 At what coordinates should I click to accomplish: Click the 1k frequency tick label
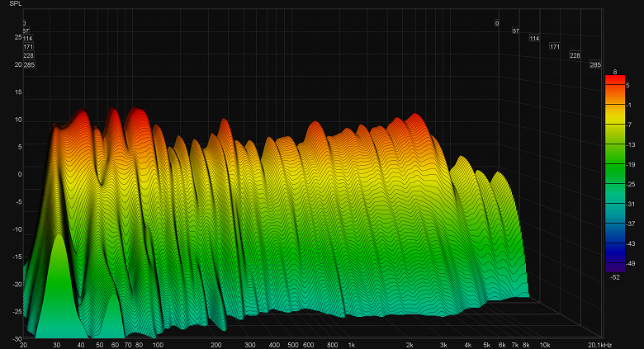(x=352, y=344)
